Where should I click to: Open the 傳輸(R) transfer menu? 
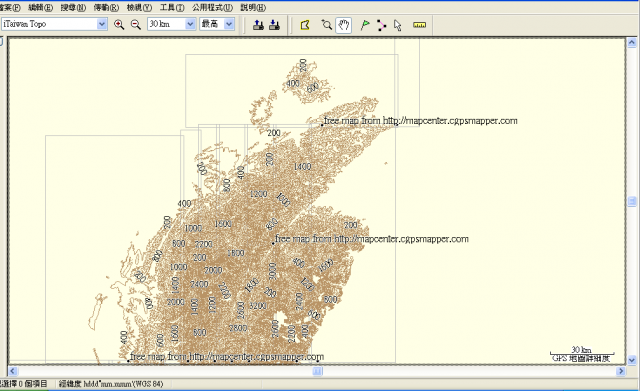(x=106, y=7)
